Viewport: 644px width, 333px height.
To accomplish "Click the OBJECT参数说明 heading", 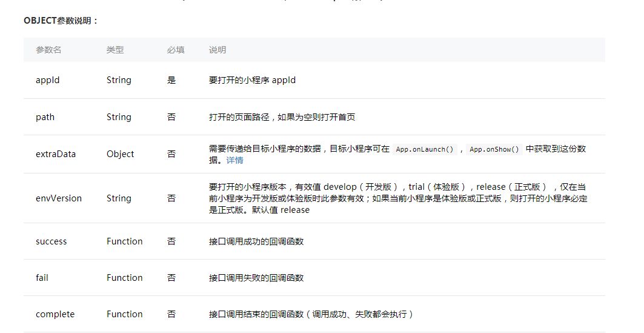I will (61, 21).
